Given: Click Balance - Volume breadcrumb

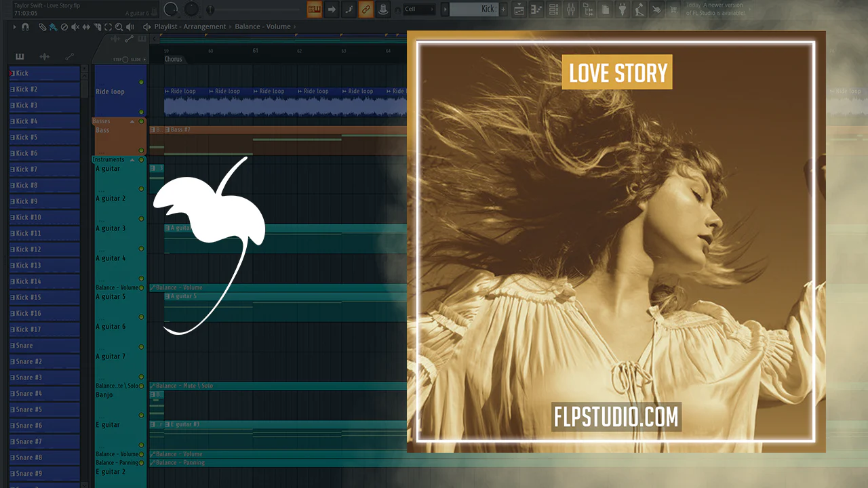Looking at the screenshot, I should pyautogui.click(x=262, y=27).
